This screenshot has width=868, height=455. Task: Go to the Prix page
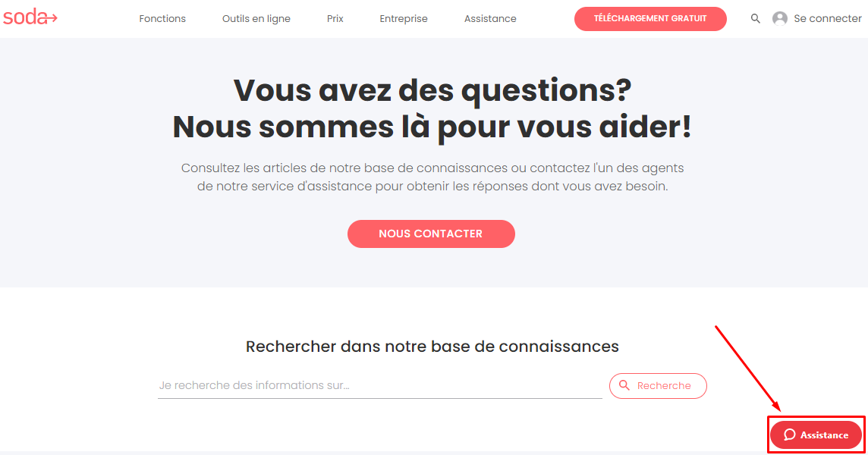click(x=335, y=18)
